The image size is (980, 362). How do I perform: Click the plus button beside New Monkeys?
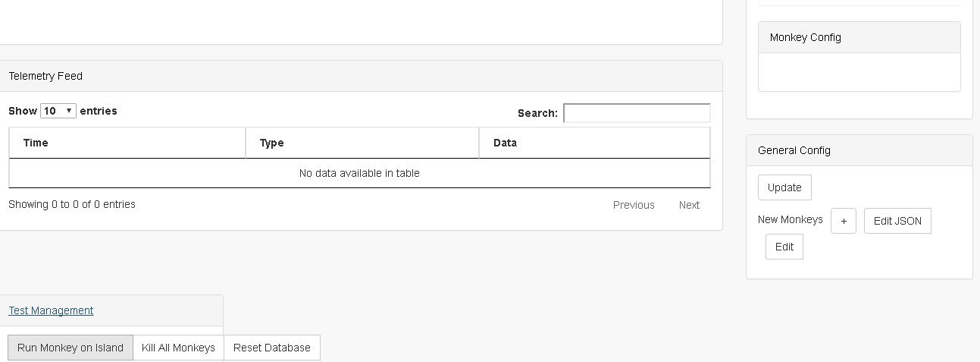click(843, 221)
